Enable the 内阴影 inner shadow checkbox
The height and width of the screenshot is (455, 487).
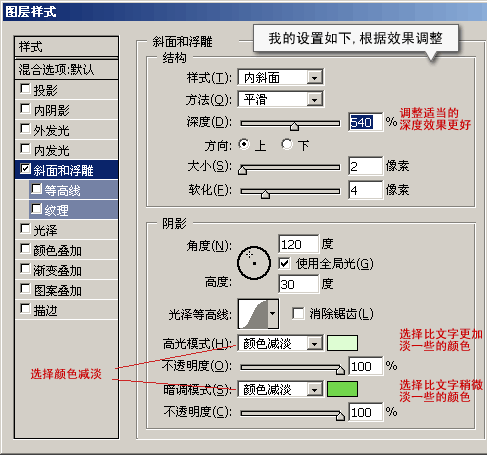[25, 109]
